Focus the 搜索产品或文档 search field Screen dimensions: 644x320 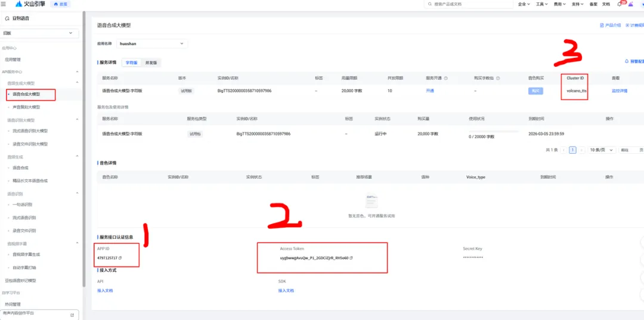[x=468, y=4]
